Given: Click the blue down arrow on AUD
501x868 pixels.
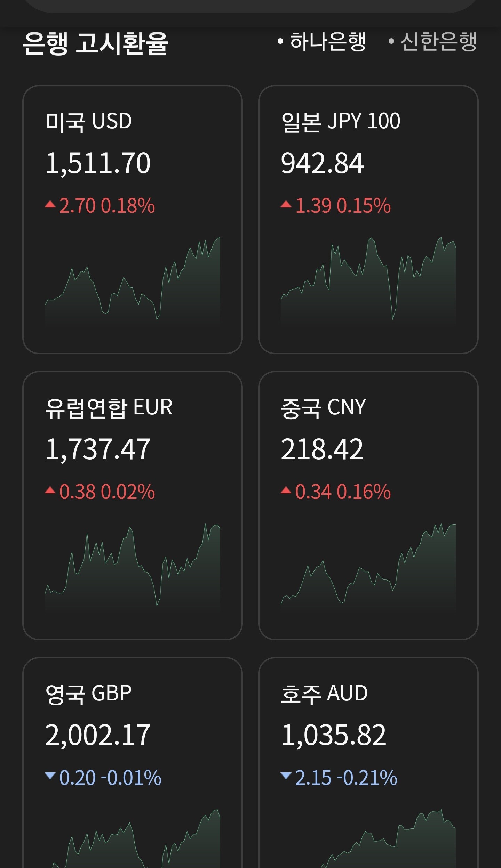Looking at the screenshot, I should 286,776.
